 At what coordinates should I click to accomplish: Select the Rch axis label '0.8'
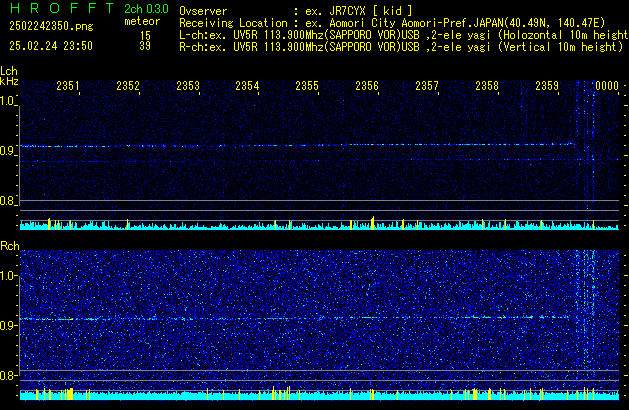point(8,376)
